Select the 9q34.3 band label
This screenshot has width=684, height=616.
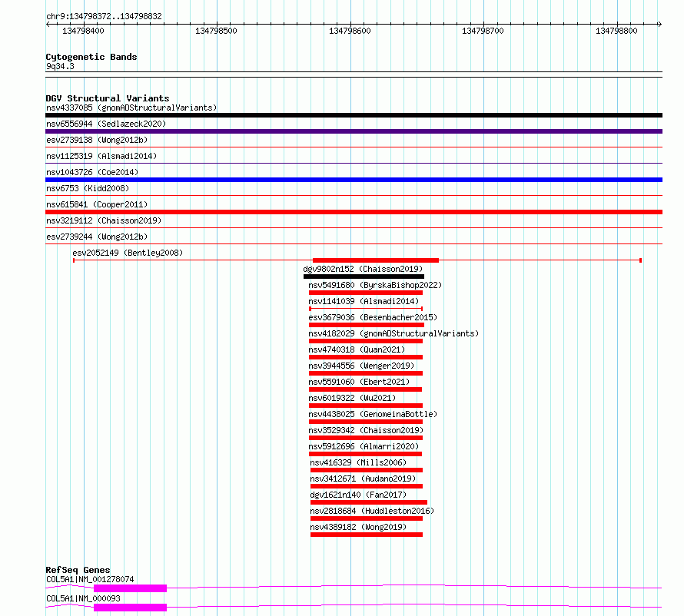[60, 66]
